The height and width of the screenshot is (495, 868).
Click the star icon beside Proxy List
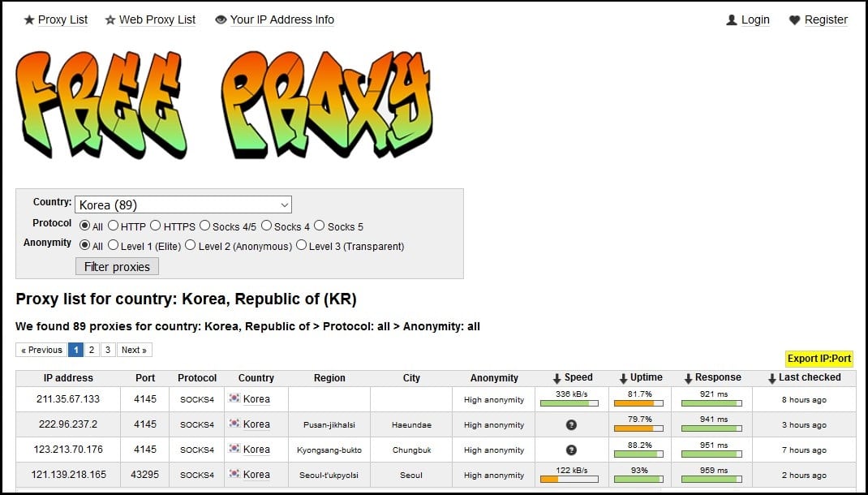tap(29, 20)
